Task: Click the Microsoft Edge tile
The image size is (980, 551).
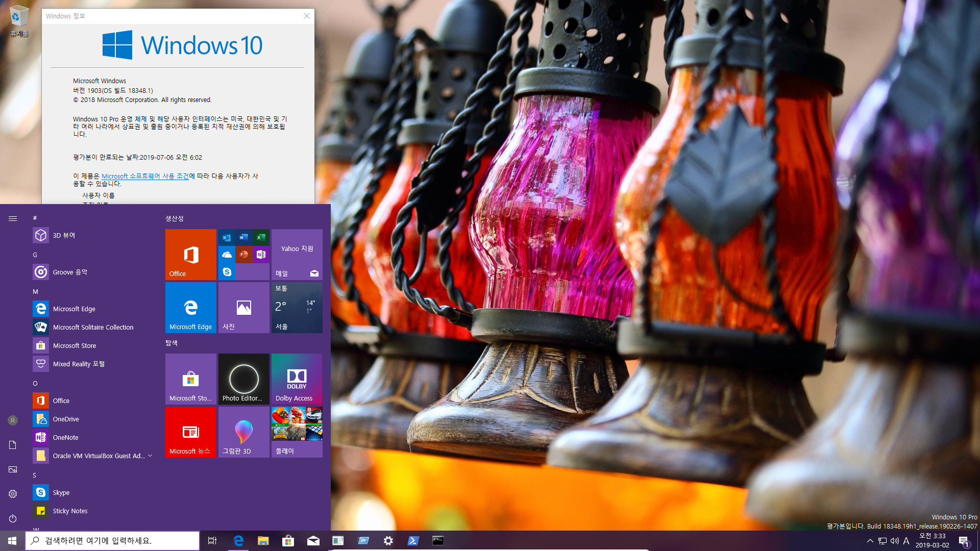Action: point(191,308)
